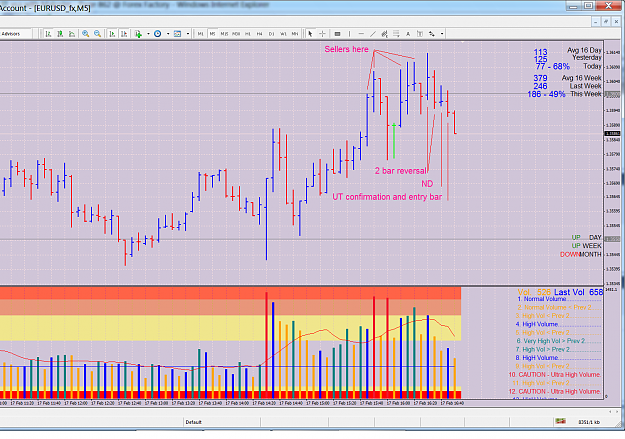Click the '186 - 49%' this week value
This screenshot has width=625, height=439.
[546, 94]
